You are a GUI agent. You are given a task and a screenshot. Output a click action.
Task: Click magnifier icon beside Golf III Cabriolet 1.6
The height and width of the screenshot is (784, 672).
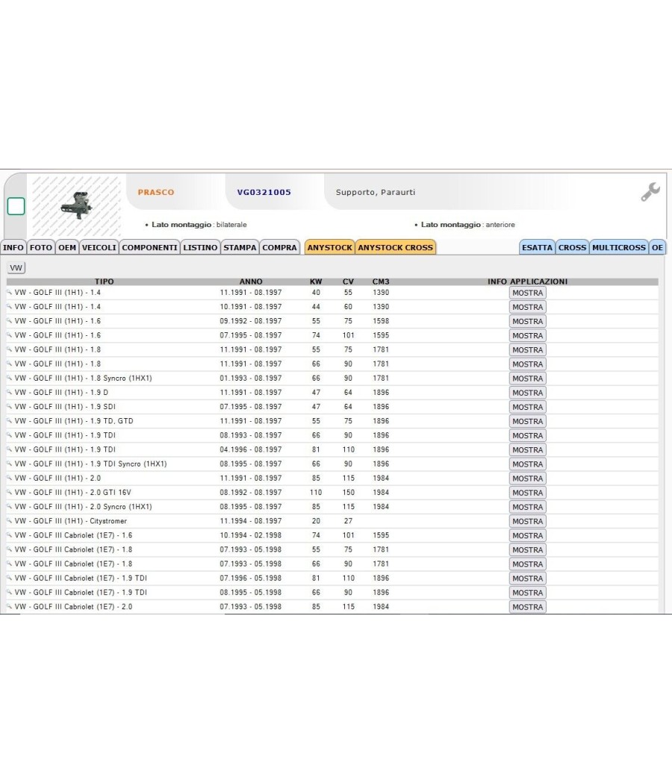[9, 535]
